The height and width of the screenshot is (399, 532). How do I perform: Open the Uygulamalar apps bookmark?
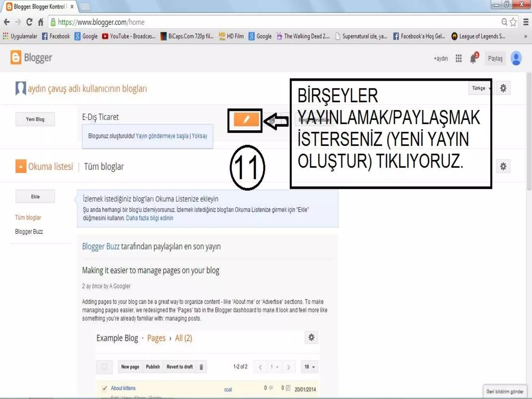pyautogui.click(x=20, y=36)
